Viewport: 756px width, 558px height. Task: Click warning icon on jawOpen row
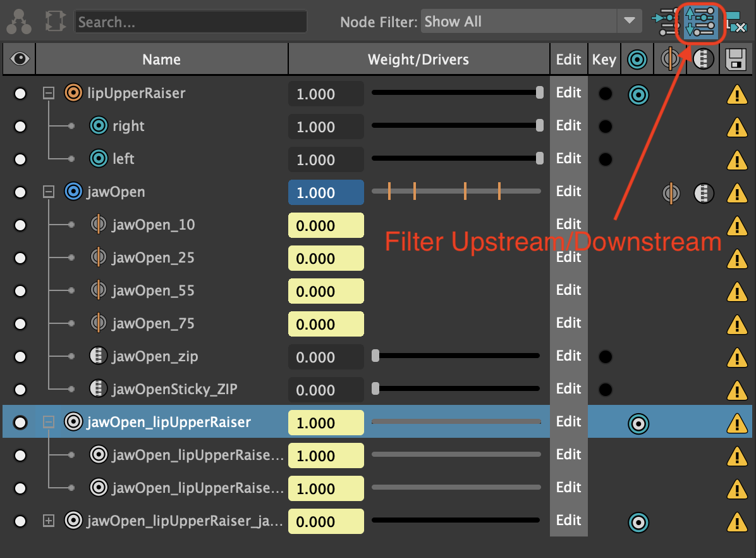click(x=736, y=193)
